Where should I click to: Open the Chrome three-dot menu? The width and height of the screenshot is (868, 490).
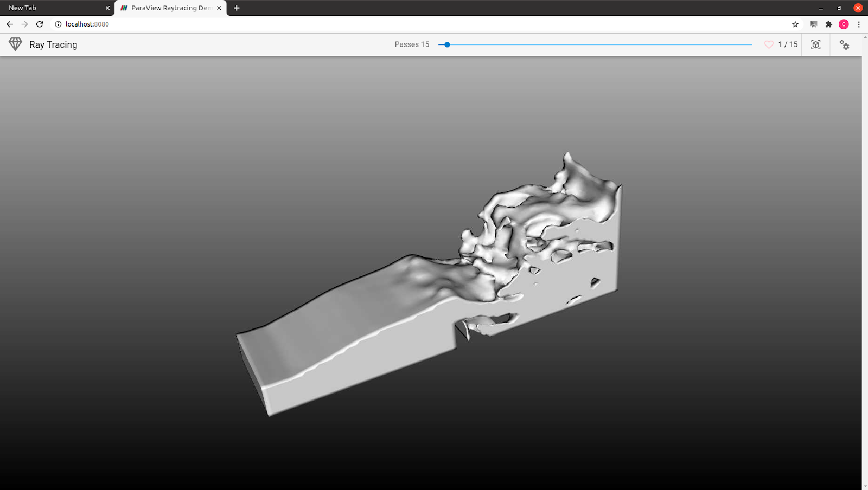coord(859,24)
